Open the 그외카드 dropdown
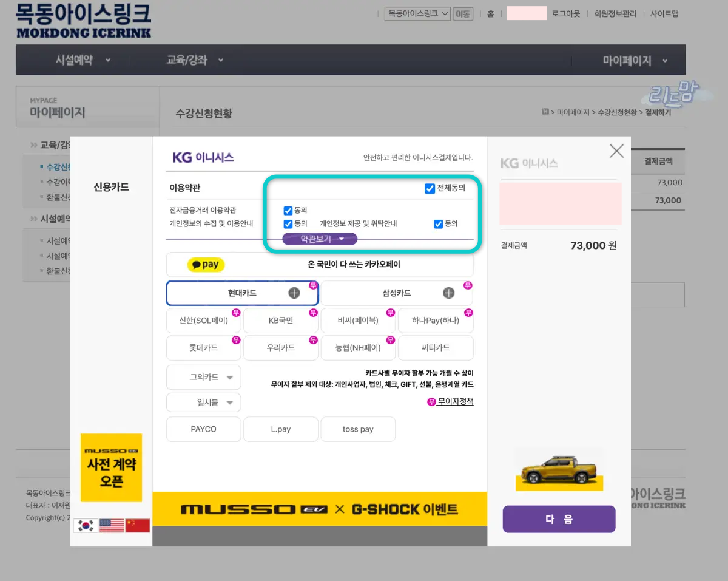 point(204,377)
